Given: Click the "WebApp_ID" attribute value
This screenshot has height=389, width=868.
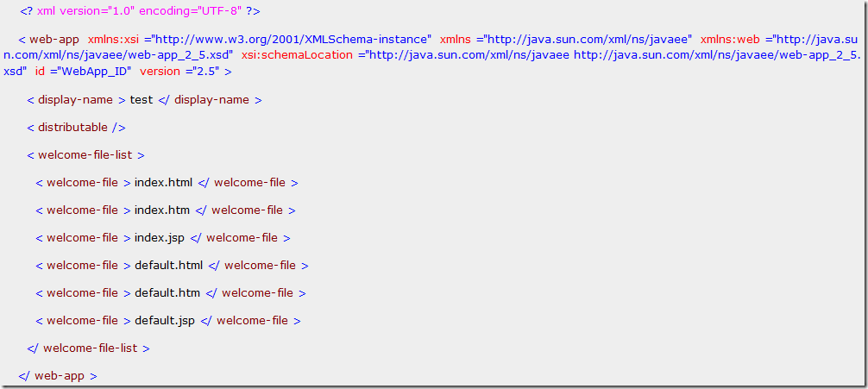Looking at the screenshot, I should tap(92, 72).
